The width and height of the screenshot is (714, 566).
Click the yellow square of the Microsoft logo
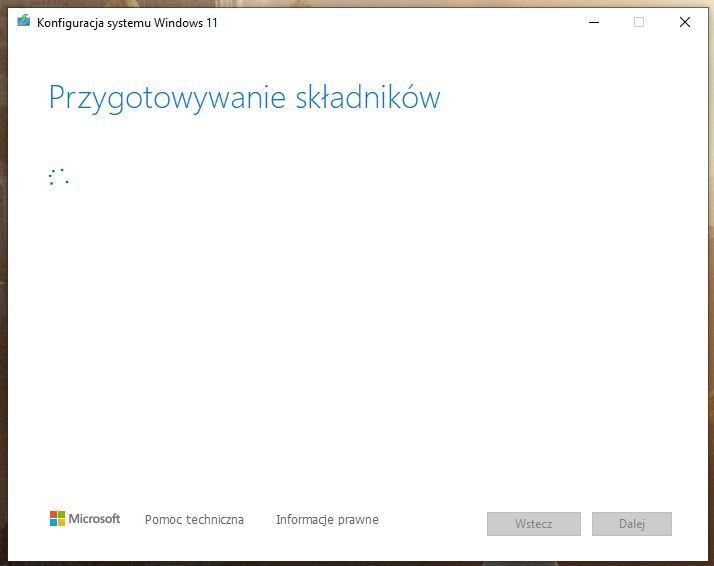[61, 523]
